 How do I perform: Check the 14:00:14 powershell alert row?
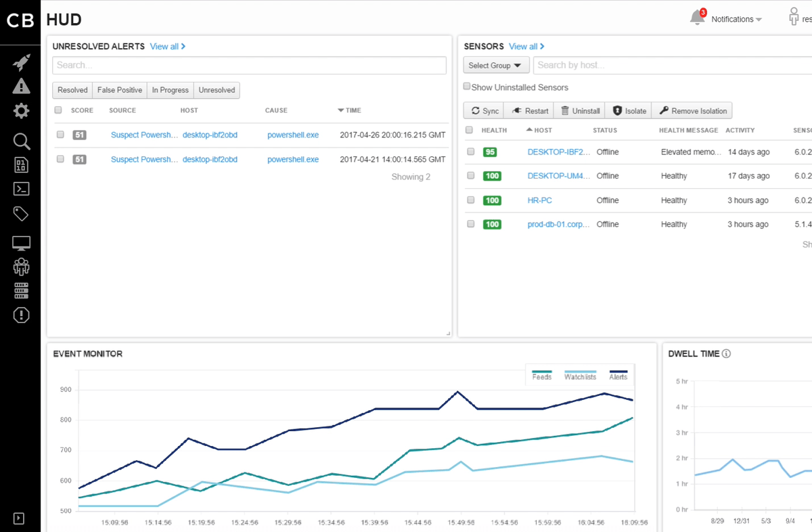[x=60, y=159]
